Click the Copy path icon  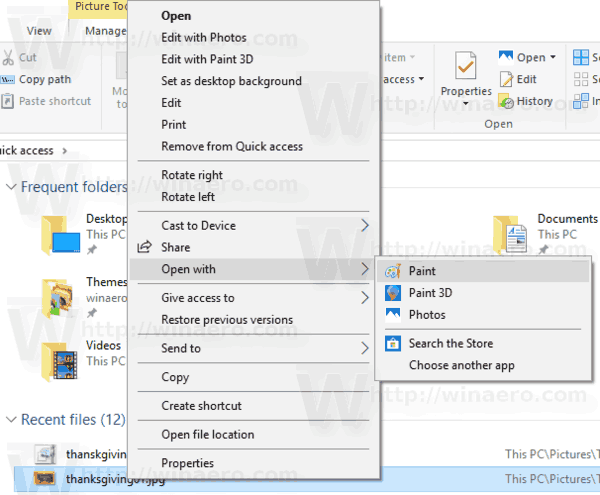[x=8, y=80]
